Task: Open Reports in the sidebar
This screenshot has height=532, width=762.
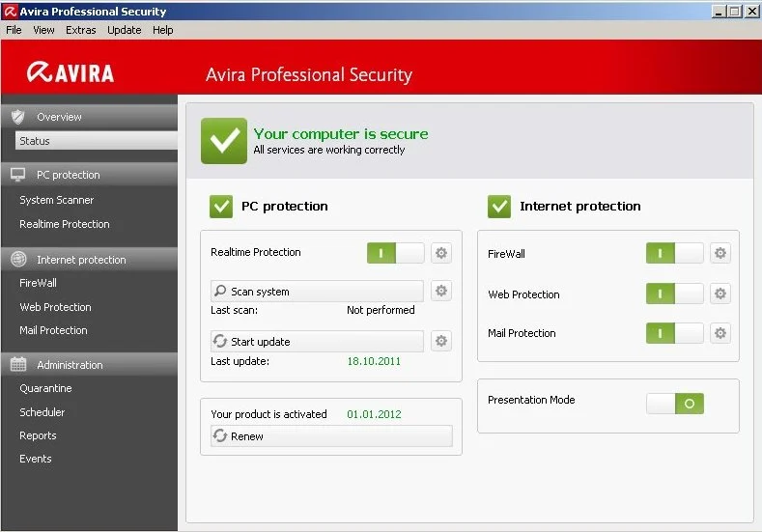Action: (x=38, y=435)
